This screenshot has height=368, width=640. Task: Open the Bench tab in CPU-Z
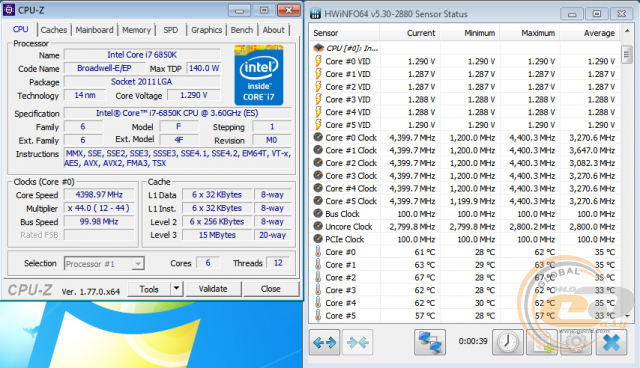[x=242, y=30]
